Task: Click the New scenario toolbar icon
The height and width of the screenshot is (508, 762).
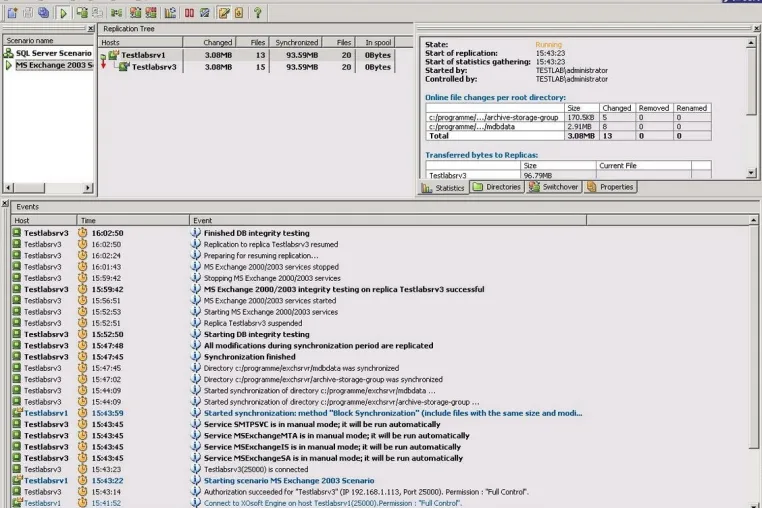Action: [13, 13]
